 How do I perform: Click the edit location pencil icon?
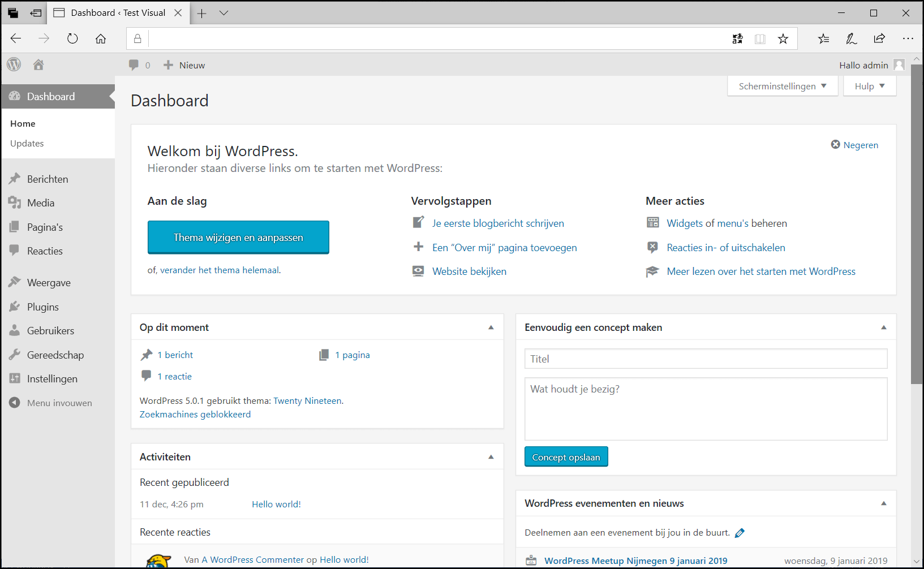pyautogui.click(x=740, y=533)
